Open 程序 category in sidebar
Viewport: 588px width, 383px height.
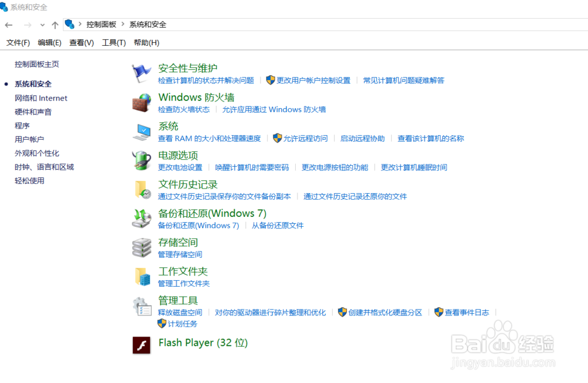(x=22, y=126)
